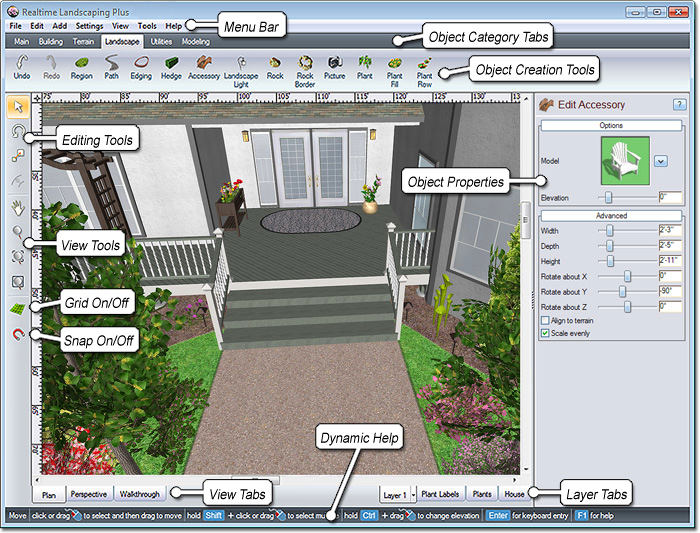The width and height of the screenshot is (700, 533).
Task: Switch to the Utilities category tab
Action: click(x=161, y=42)
